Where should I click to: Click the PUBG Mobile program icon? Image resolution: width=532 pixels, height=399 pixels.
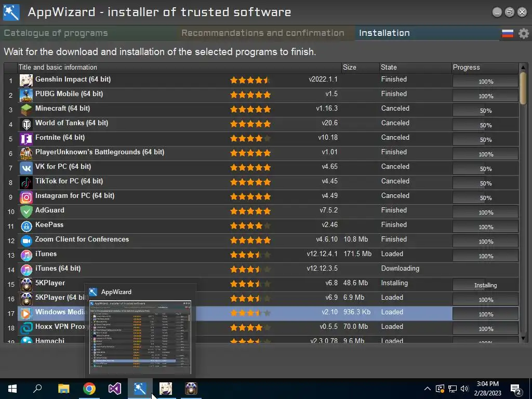[26, 96]
